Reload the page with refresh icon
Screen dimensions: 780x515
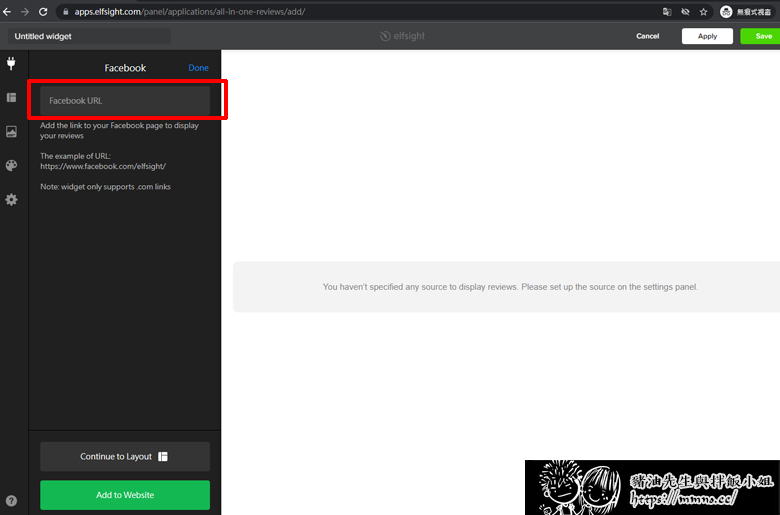(x=43, y=11)
